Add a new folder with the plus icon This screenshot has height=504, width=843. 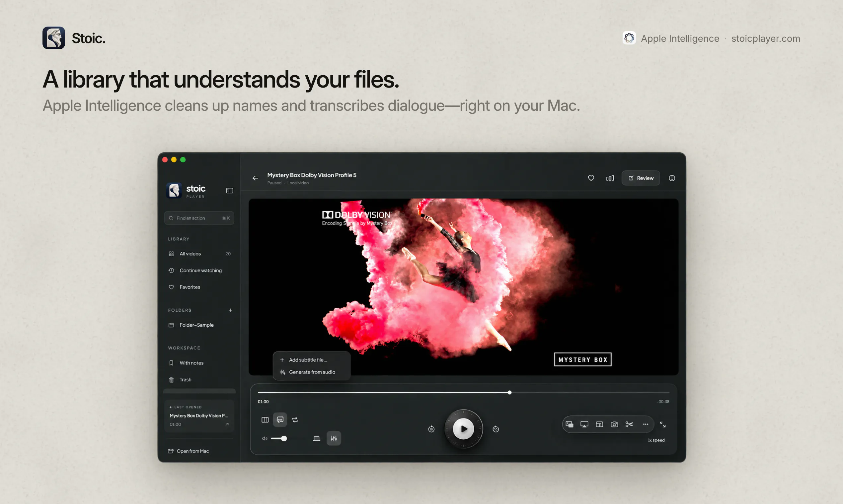pyautogui.click(x=230, y=310)
